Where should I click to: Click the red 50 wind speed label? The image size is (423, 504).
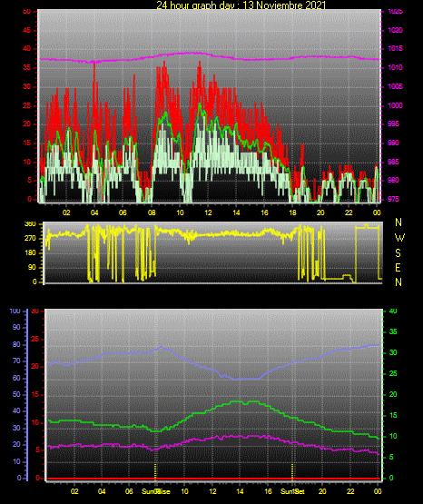point(27,12)
